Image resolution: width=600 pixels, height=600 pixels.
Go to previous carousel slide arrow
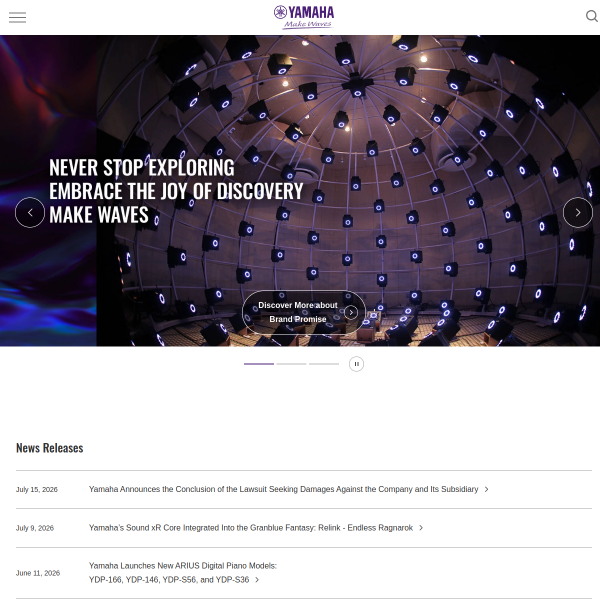point(30,212)
